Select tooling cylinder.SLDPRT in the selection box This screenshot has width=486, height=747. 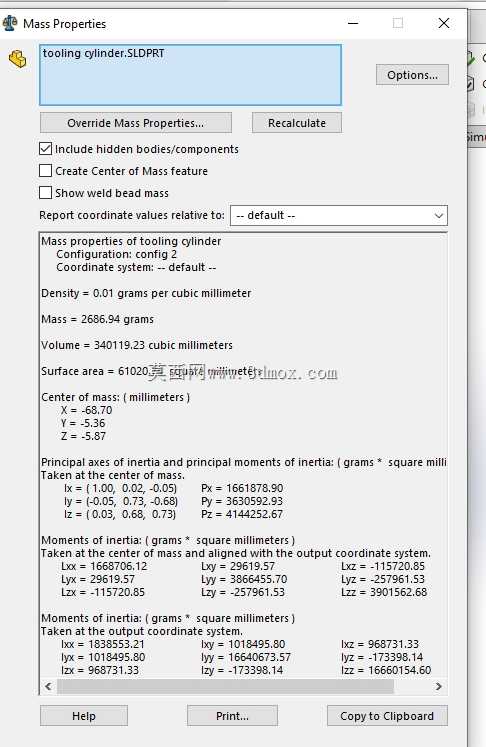(103, 53)
